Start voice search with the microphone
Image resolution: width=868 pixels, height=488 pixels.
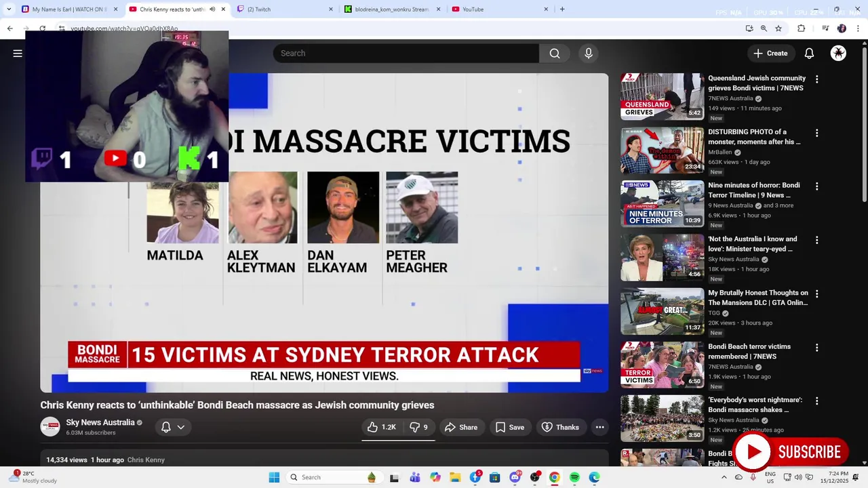click(x=589, y=54)
